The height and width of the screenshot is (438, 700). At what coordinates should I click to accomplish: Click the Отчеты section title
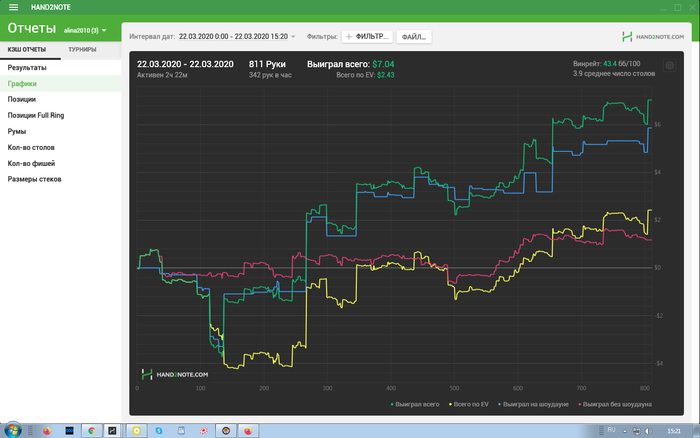(x=32, y=28)
